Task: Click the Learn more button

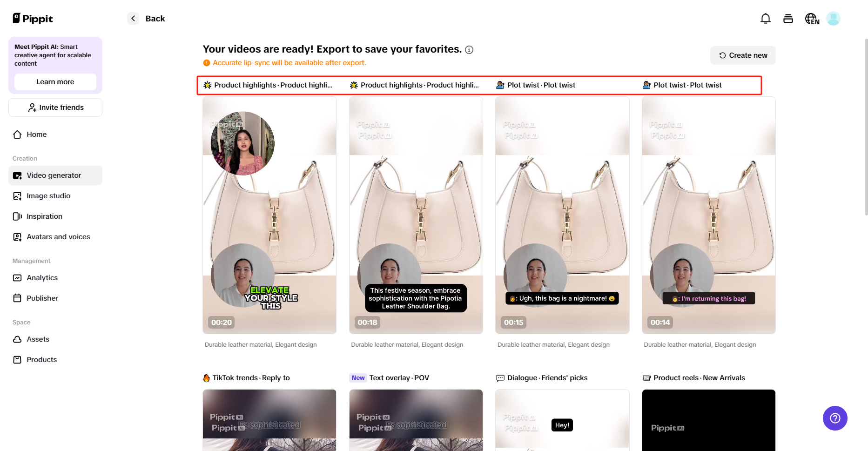Action: tap(55, 81)
